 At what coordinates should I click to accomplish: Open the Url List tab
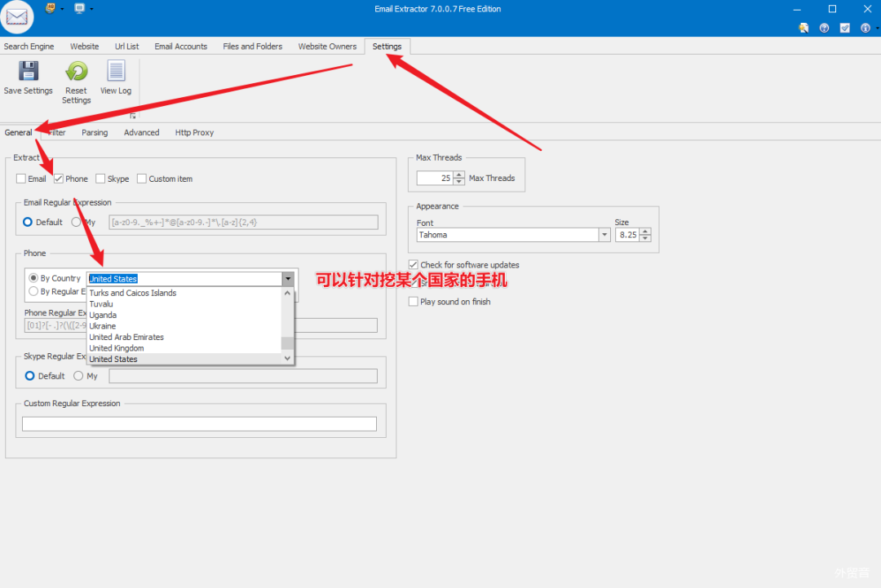point(127,46)
